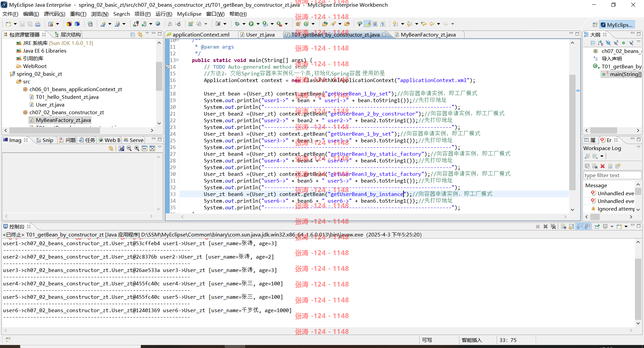Open the 运行(R) menu
The image size is (644, 348).
(x=164, y=14)
